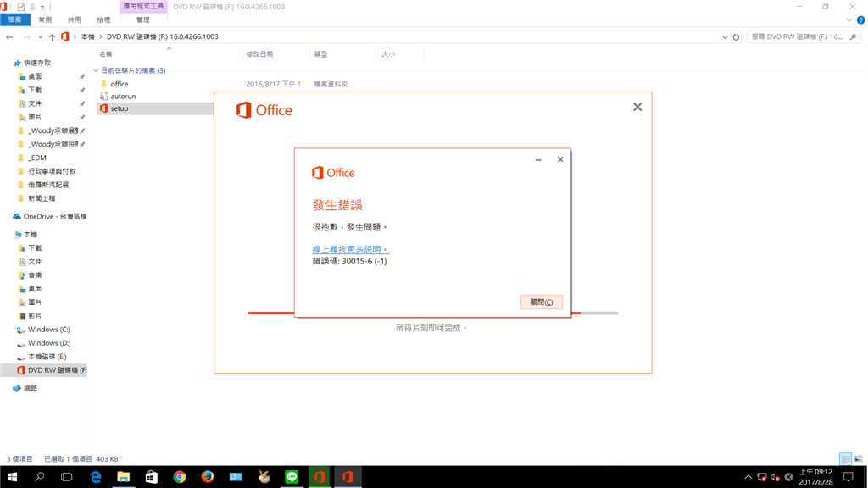This screenshot has height=488, width=868.
Task: Open the 本機磁碟 (E:) drive
Action: click(x=47, y=357)
